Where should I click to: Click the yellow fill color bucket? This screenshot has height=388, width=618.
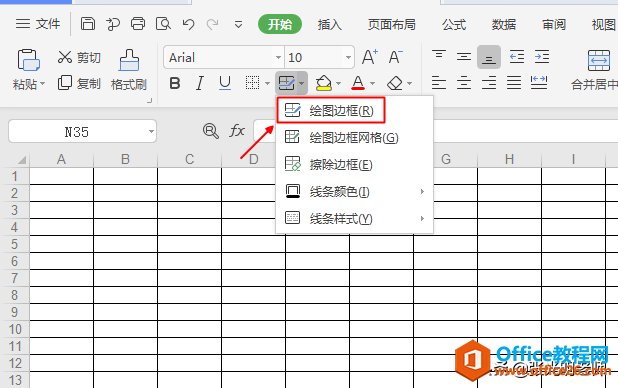324,83
